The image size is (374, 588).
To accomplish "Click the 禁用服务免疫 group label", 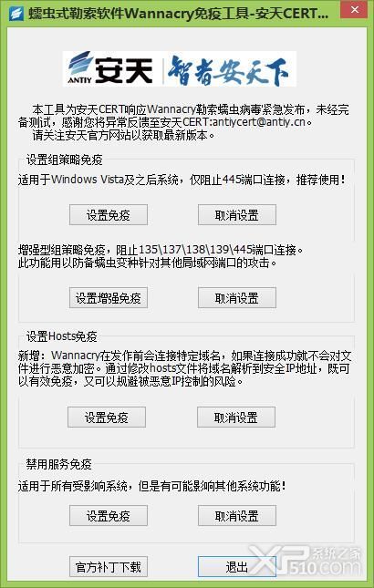I will (59, 464).
